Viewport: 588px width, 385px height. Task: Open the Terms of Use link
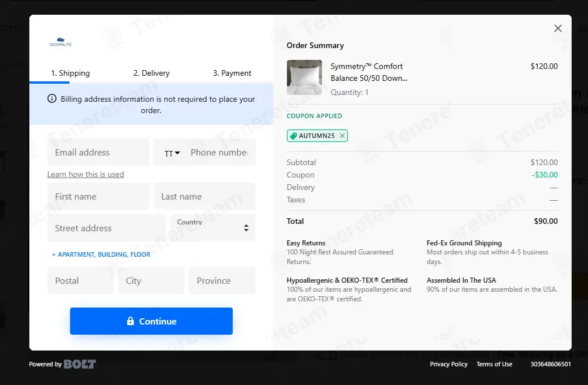[494, 364]
